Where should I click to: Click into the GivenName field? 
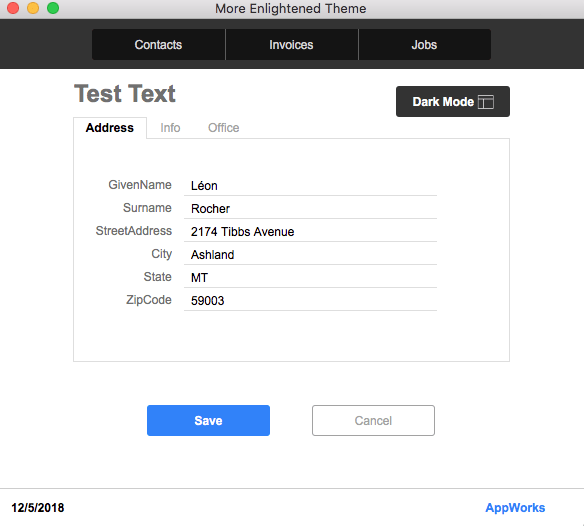pyautogui.click(x=310, y=185)
